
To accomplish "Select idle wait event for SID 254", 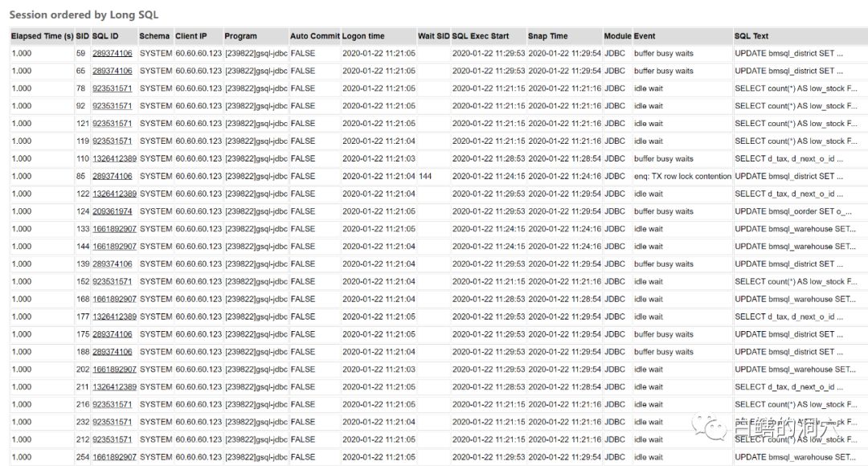I will point(649,458).
